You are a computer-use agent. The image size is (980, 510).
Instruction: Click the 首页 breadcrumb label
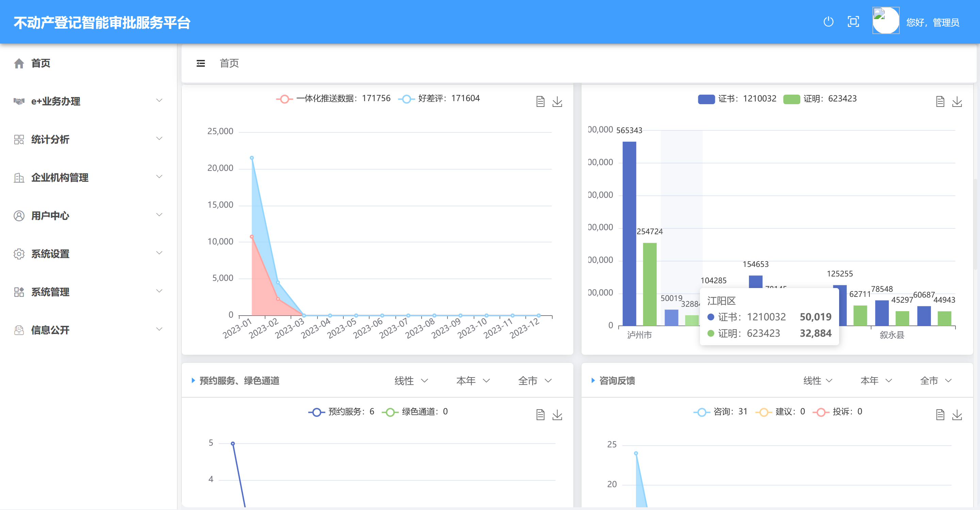(229, 63)
